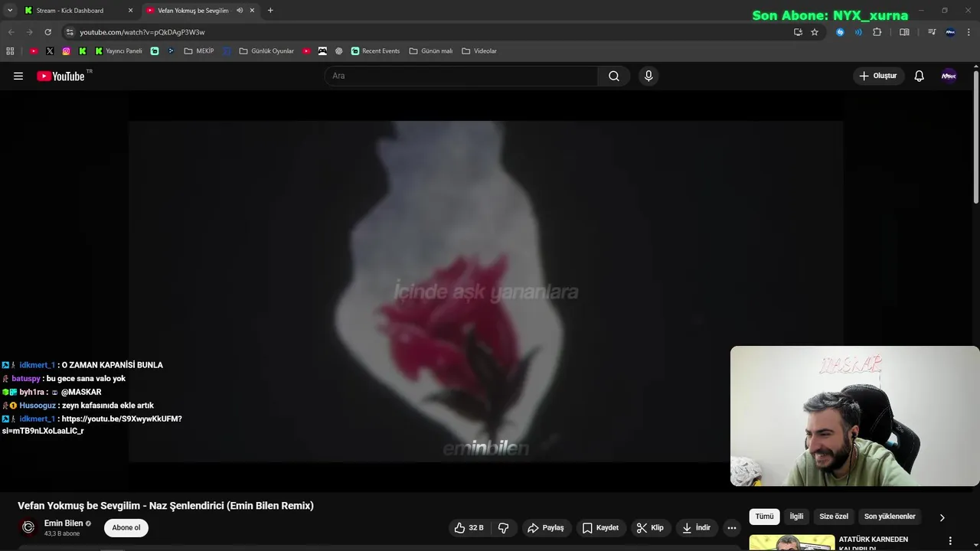Open the YouTube account avatar menu
The height and width of the screenshot is (551, 980).
(x=949, y=76)
